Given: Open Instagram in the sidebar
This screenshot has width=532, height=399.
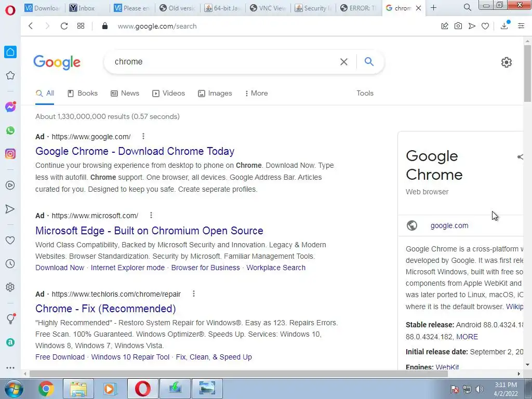Looking at the screenshot, I should pos(10,154).
